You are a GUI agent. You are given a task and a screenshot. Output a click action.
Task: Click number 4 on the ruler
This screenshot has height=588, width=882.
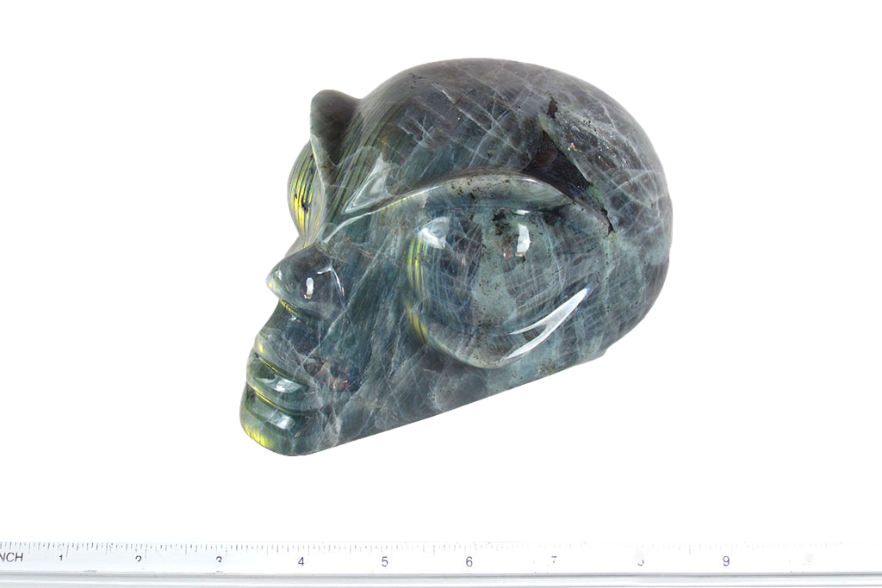301,561
